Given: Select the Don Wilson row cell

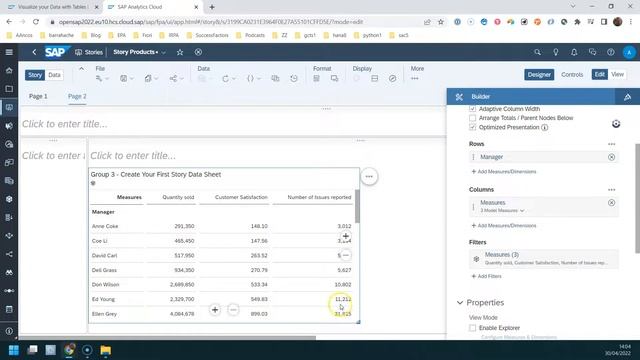Looking at the screenshot, I should pos(105,284).
